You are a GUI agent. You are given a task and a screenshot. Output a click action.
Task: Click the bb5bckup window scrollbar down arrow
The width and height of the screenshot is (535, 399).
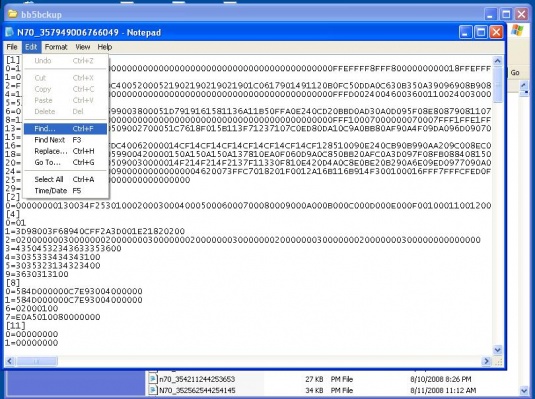pyautogui.click(x=524, y=390)
